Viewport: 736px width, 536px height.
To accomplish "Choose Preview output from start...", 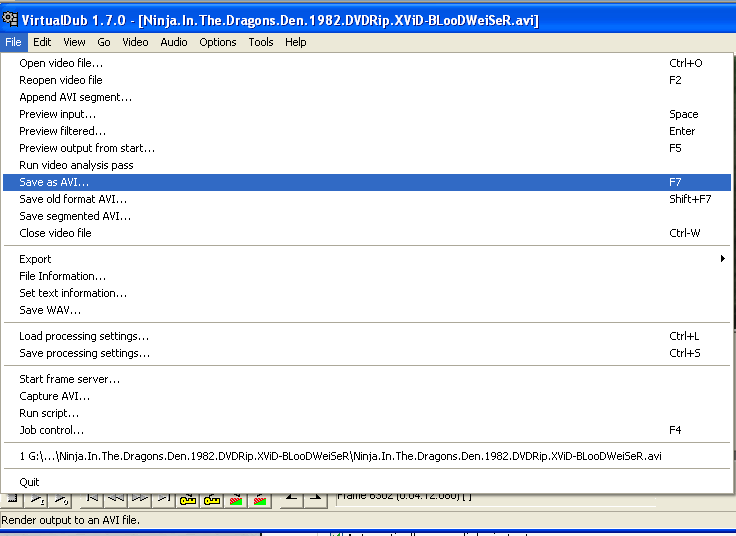I will click(367, 148).
